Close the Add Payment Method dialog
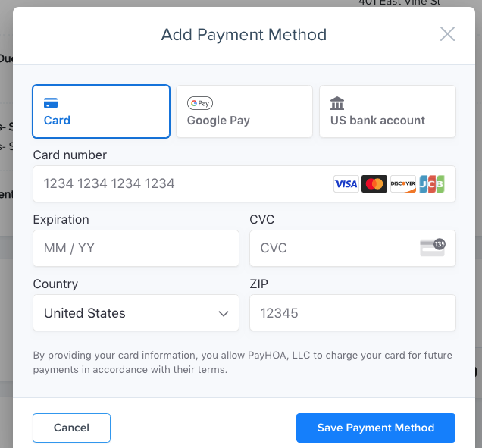Image resolution: width=482 pixels, height=448 pixels. tap(448, 34)
